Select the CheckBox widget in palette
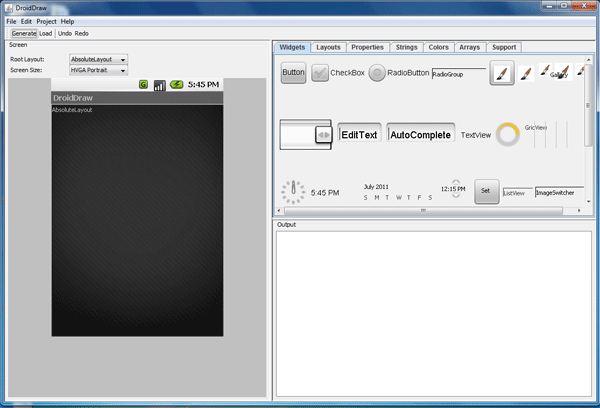The height and width of the screenshot is (408, 600). (x=338, y=73)
